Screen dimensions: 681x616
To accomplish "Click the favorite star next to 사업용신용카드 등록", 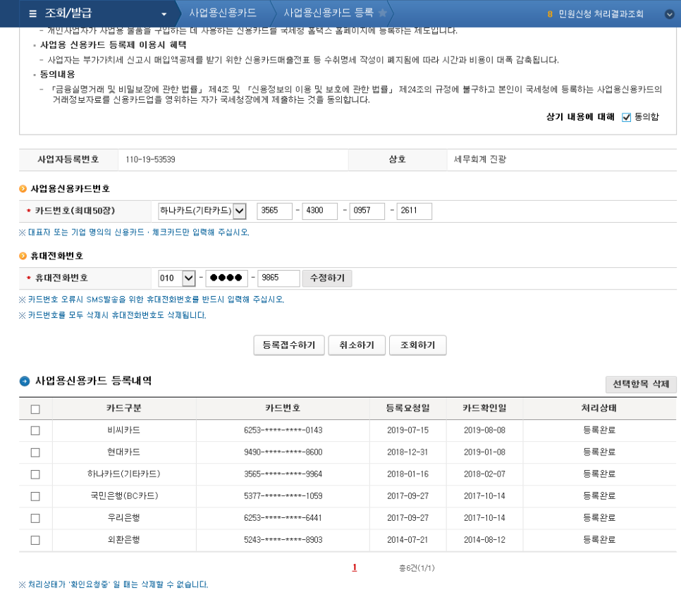I will 383,13.
